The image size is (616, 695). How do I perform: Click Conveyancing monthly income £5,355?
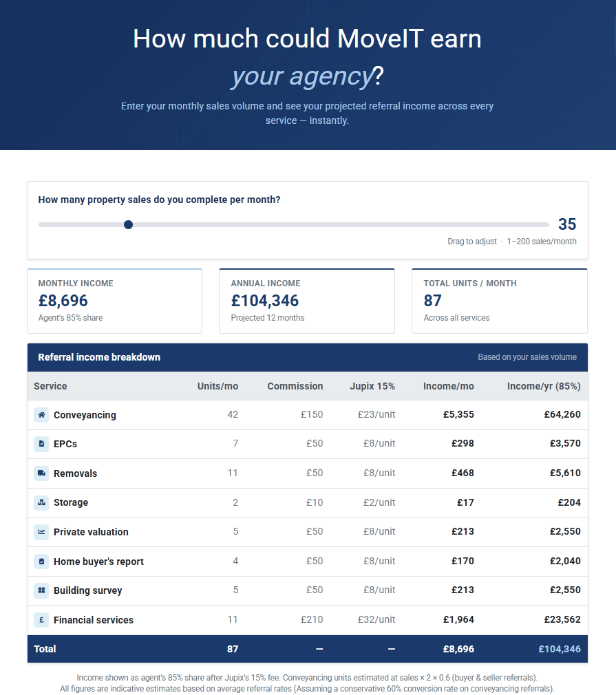pos(458,414)
